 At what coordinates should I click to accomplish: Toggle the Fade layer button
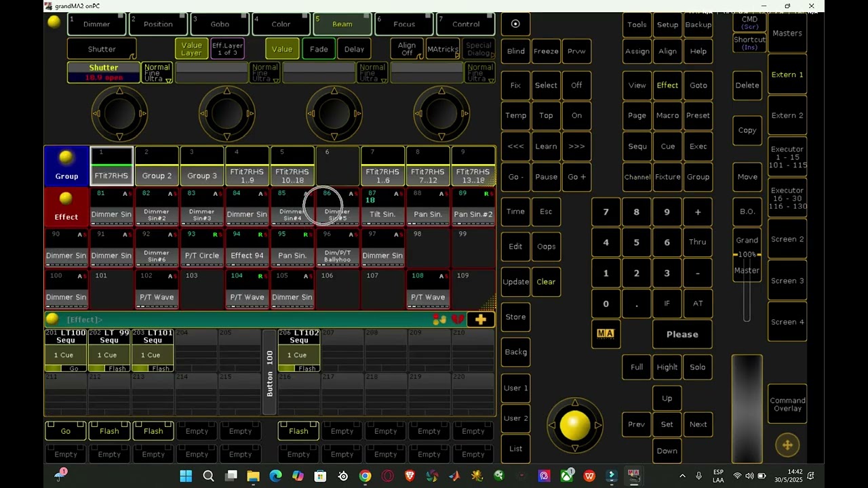(319, 49)
